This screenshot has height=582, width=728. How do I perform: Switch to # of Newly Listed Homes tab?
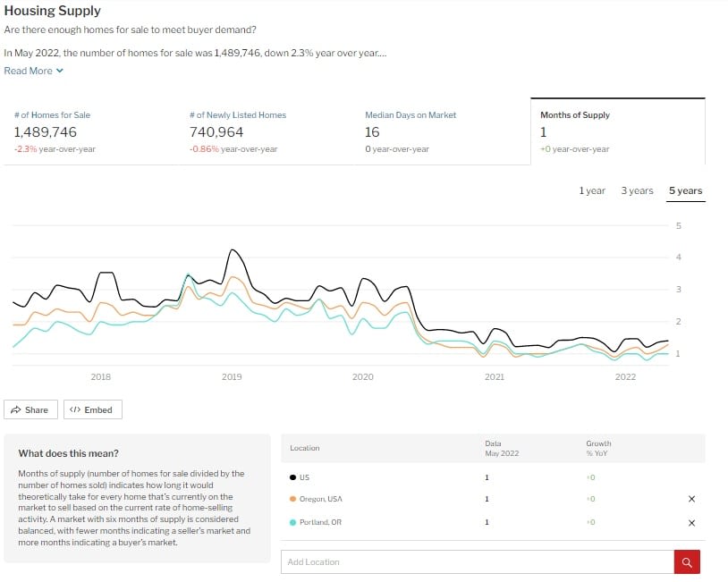(237, 131)
